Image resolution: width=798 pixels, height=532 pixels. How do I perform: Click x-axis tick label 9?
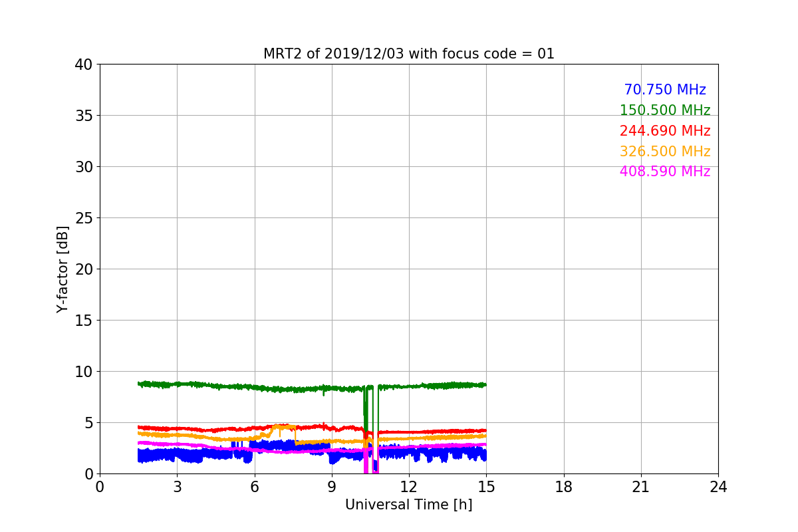point(332,487)
